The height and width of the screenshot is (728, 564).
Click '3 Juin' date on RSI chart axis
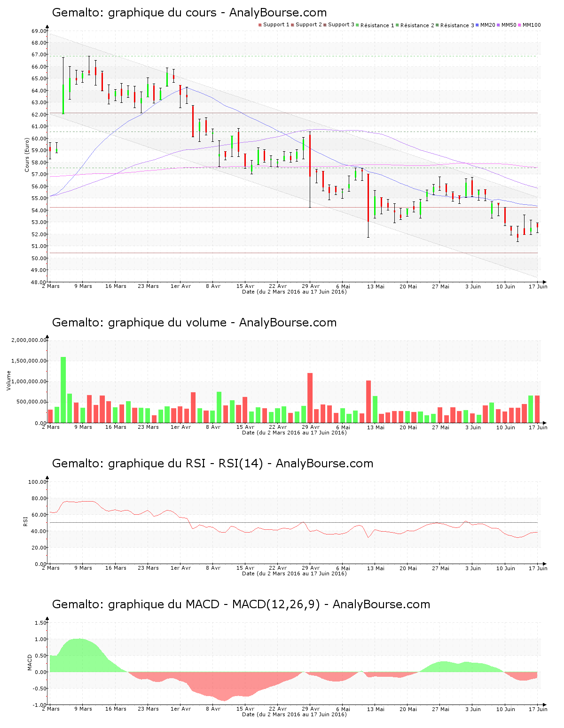[473, 568]
